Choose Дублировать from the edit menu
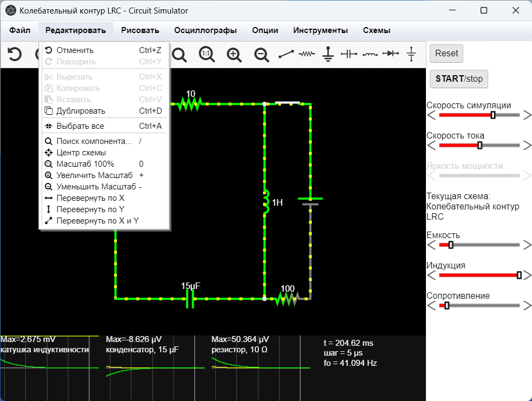Viewport: 532px width, 401px height. [x=81, y=111]
